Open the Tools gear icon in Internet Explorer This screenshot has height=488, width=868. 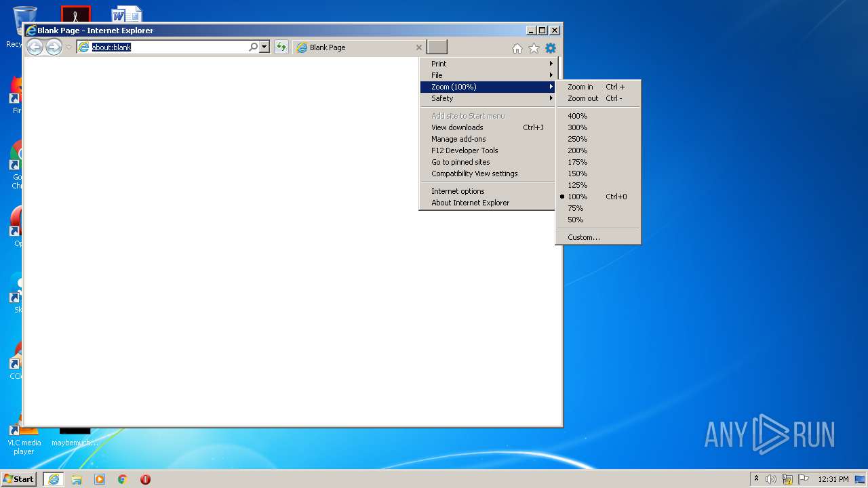[550, 47]
